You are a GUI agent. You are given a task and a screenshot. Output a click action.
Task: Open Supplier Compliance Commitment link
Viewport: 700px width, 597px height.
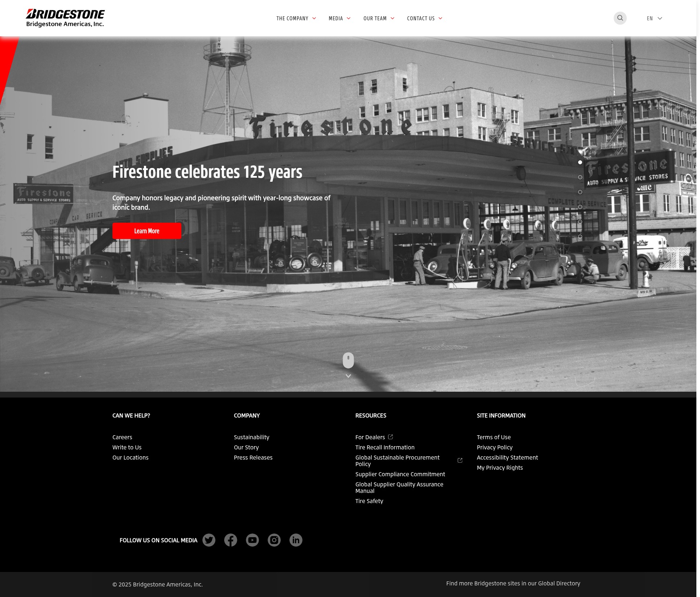[400, 474]
